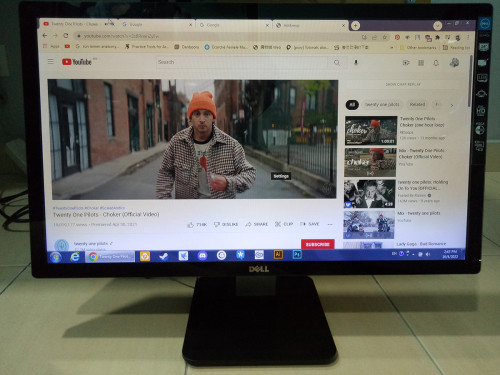The width and height of the screenshot is (500, 375).
Task: Click the Chrome taskbar button Twenty One Pilots
Action: 110,257
